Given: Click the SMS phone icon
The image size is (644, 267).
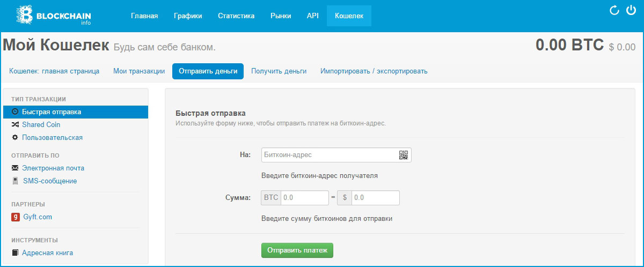Looking at the screenshot, I should click(x=15, y=181).
